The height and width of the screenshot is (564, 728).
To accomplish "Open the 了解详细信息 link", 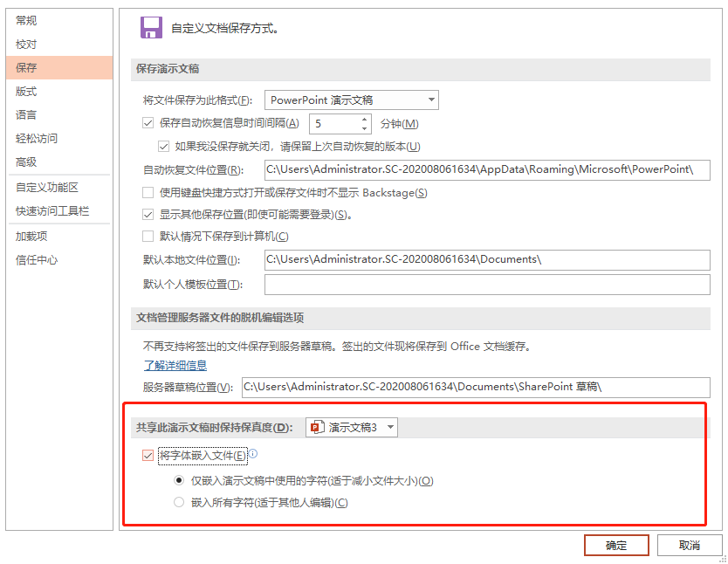I will pos(175,365).
